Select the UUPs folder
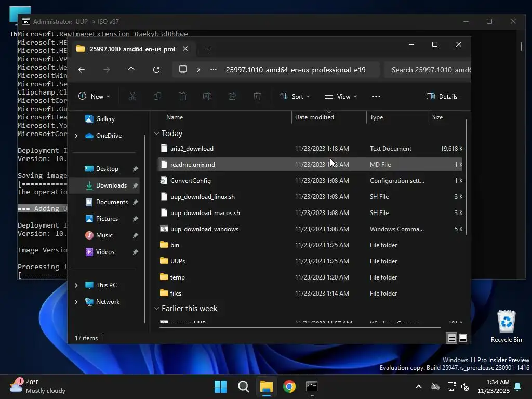This screenshot has width=532, height=399. [310, 261]
